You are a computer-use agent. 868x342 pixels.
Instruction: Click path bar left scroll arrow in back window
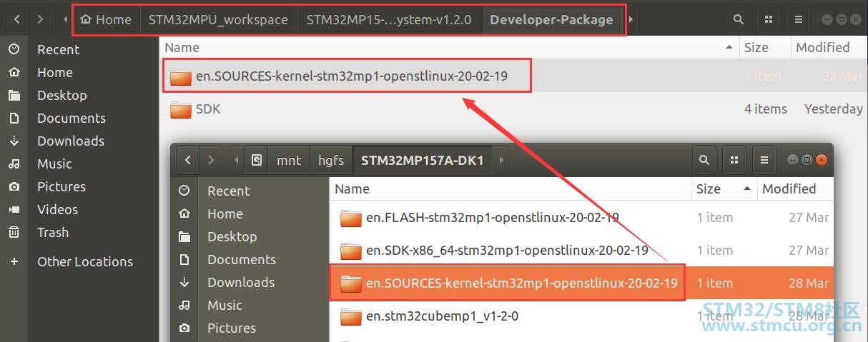point(66,19)
